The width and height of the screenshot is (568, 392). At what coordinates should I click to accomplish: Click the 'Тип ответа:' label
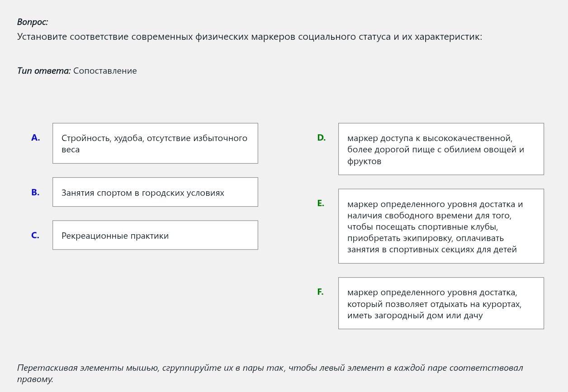[44, 71]
